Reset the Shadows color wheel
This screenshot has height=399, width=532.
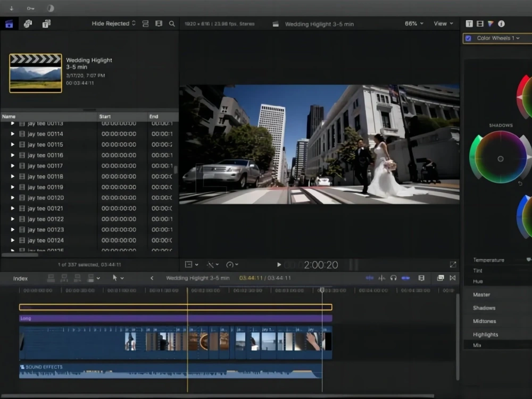(520, 184)
